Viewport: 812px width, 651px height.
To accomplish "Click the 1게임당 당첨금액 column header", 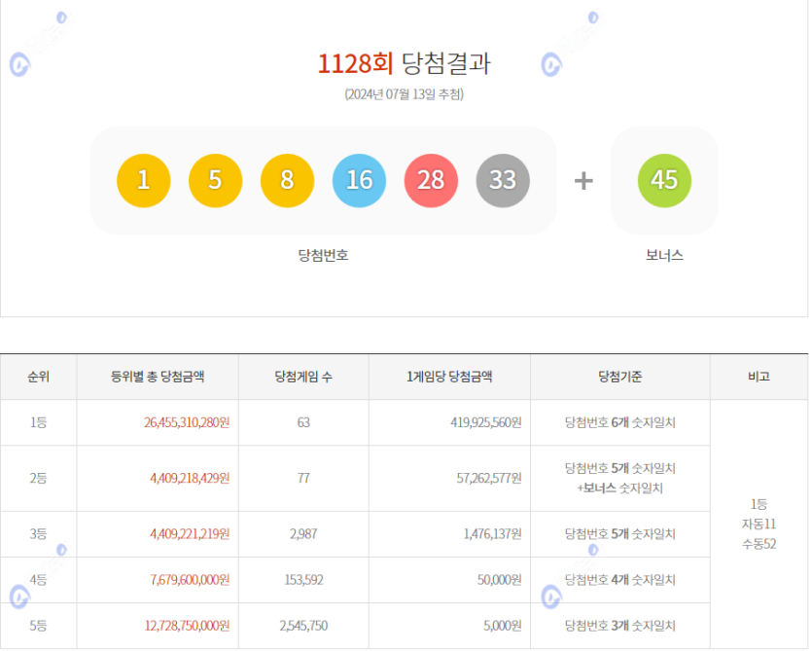I will coord(449,377).
